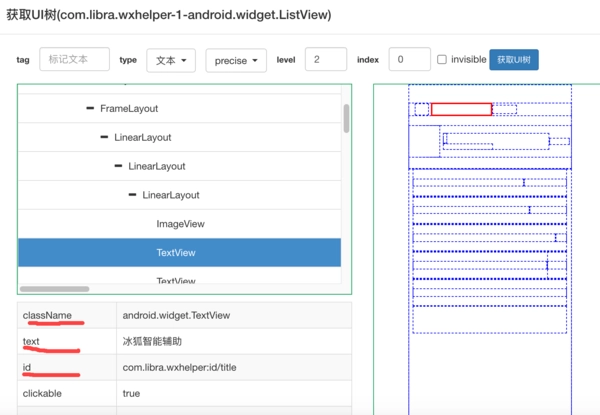600x415 pixels.
Task: Focus the tag text input field
Action: [74, 60]
